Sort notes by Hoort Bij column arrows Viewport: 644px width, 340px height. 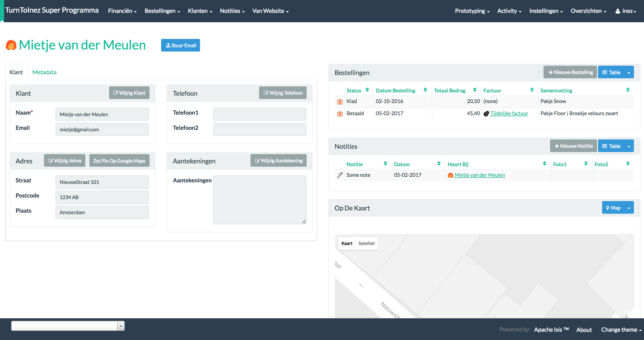pyautogui.click(x=544, y=164)
